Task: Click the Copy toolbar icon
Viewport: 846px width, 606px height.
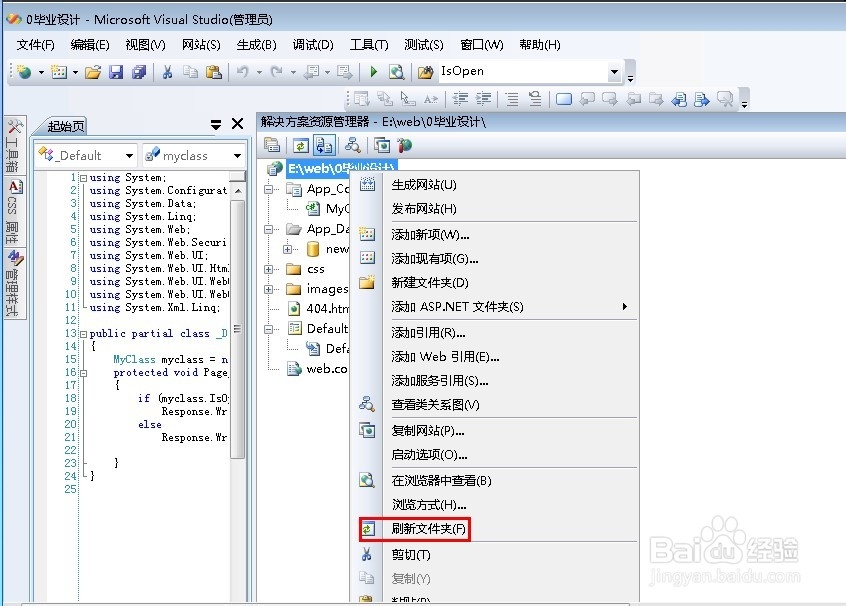Action: [x=190, y=72]
